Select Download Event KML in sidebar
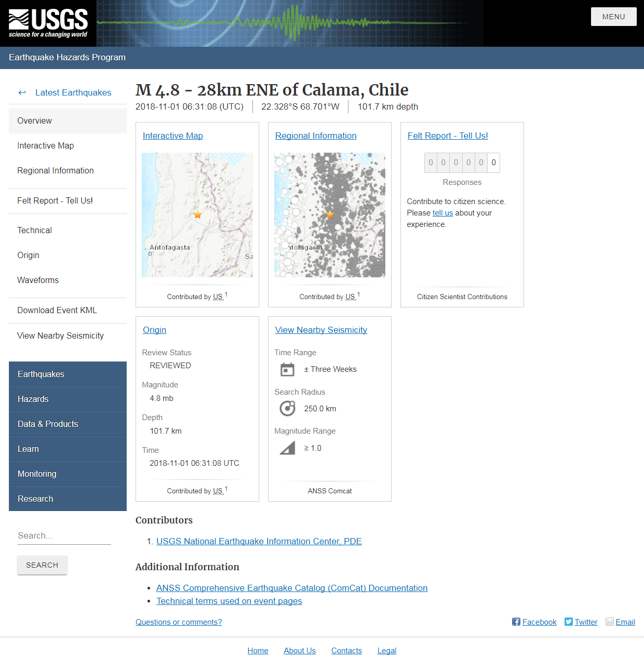The width and height of the screenshot is (644, 672). tap(57, 310)
